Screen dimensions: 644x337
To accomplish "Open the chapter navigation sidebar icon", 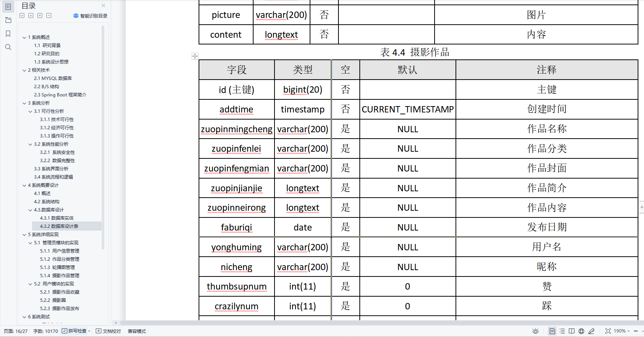I will [x=8, y=20].
